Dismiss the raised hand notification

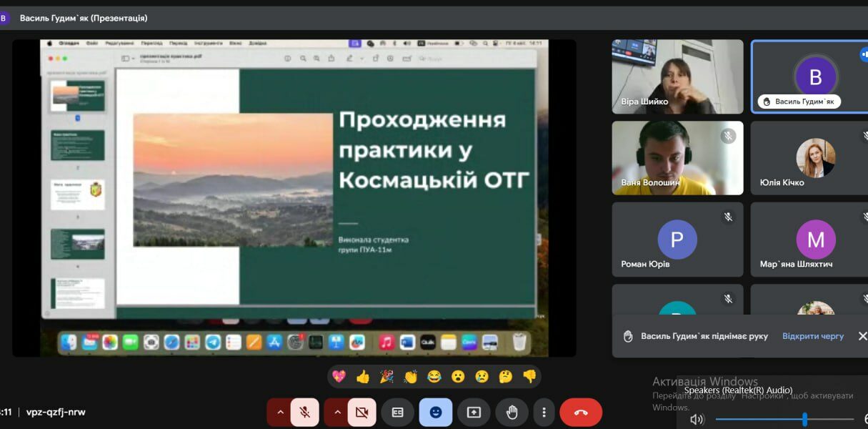pyautogui.click(x=862, y=336)
